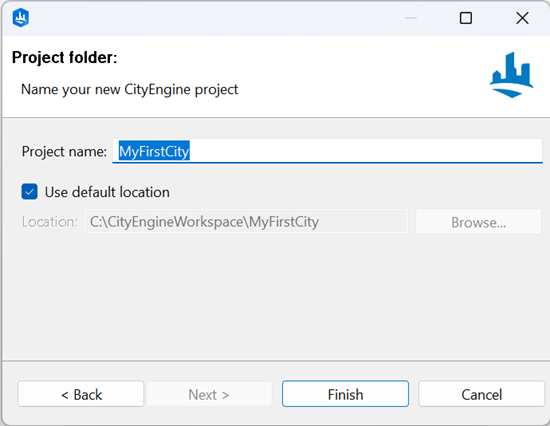The width and height of the screenshot is (550, 426).
Task: Maximize the dialog window
Action: click(x=466, y=18)
